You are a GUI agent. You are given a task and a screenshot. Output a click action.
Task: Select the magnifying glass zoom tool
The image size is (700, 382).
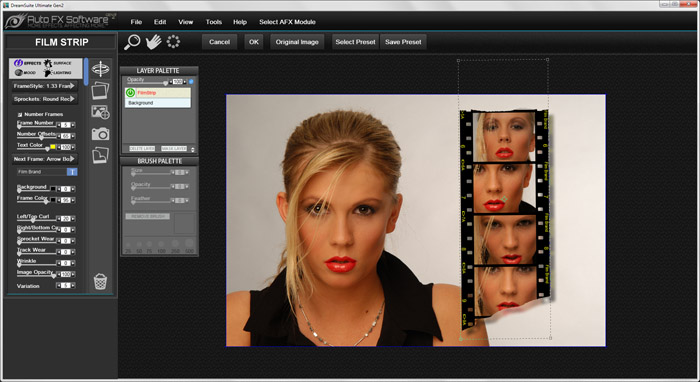click(132, 42)
